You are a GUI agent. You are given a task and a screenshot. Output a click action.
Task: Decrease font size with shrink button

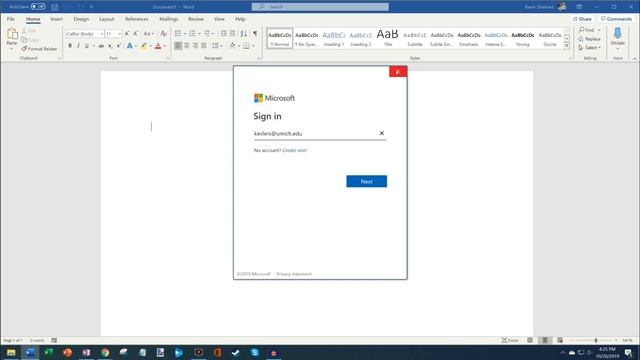136,33
